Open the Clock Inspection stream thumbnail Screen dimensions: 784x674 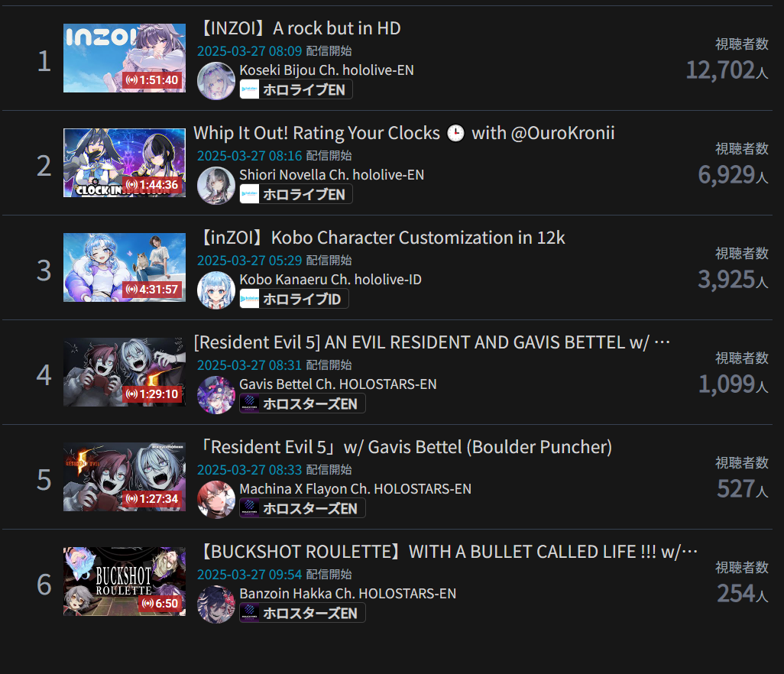[125, 163]
